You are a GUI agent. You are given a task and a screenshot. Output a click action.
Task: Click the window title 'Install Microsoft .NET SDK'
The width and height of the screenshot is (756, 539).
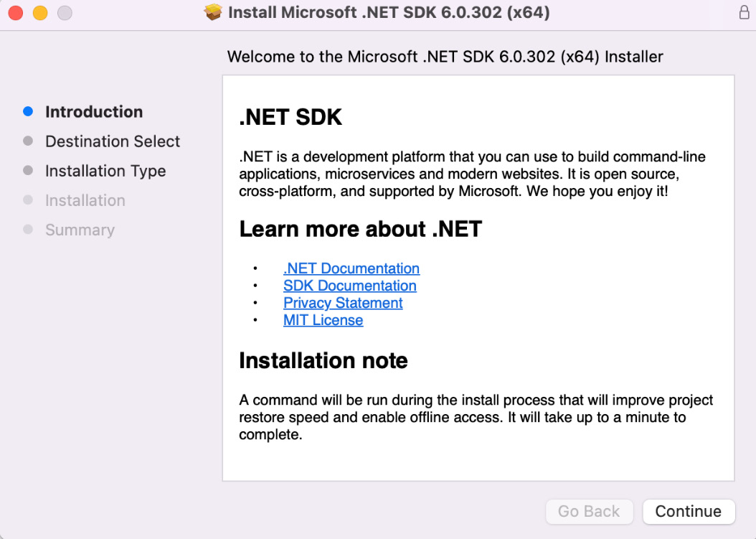[389, 12]
